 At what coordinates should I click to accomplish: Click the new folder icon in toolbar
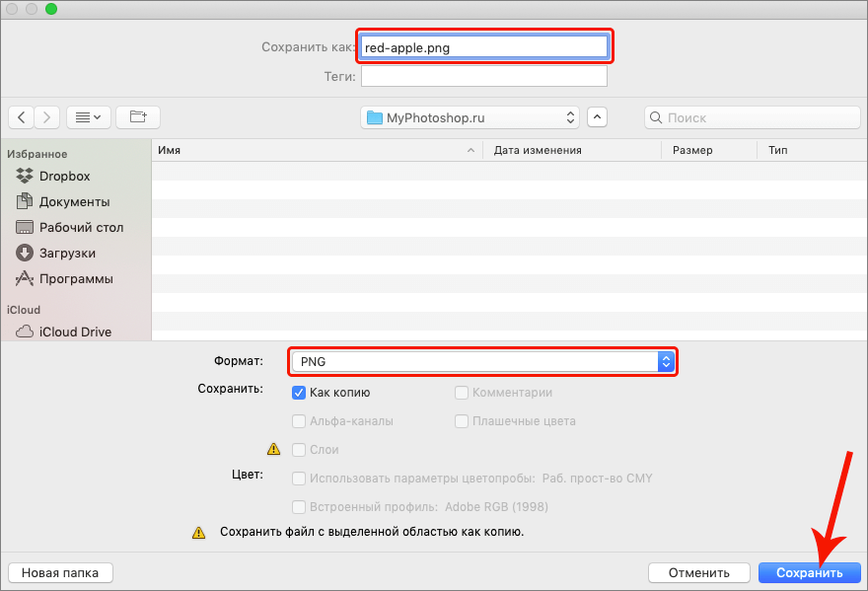pos(138,117)
